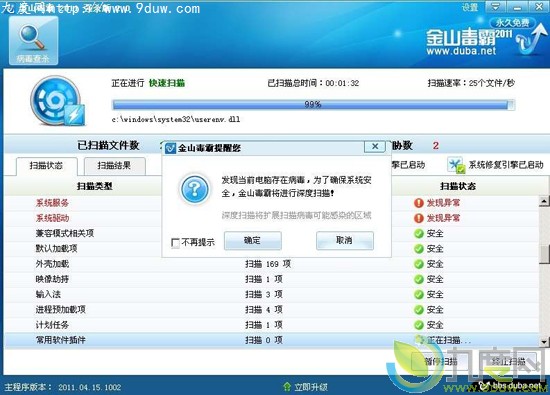Image resolution: width=550 pixels, height=395 pixels.
Task: Click the 已扫描文件数 label
Action: pyautogui.click(x=108, y=145)
